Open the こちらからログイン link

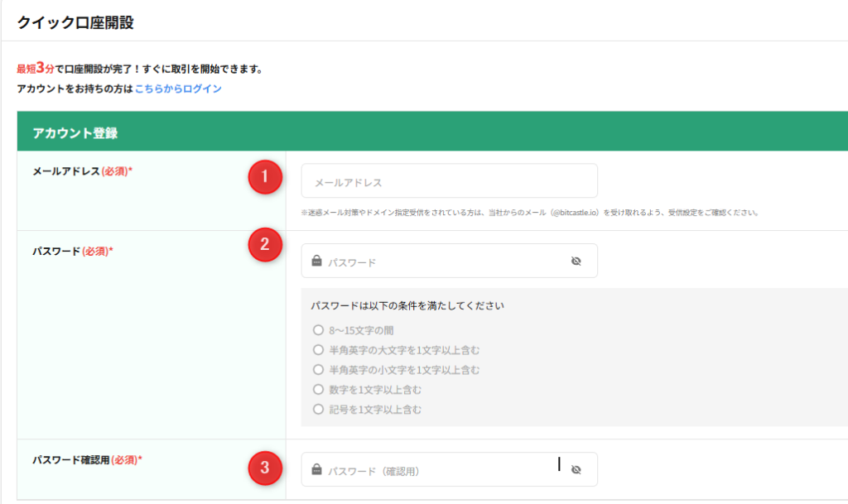tap(178, 89)
